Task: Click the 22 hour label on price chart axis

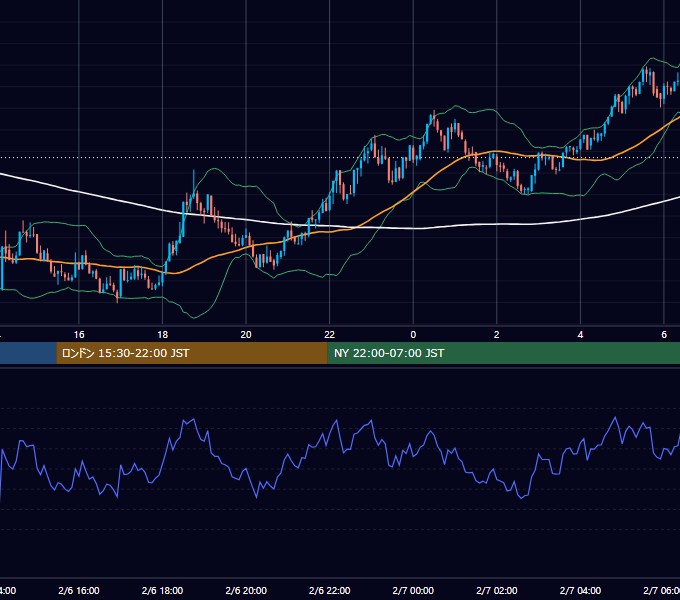Action: pyautogui.click(x=330, y=335)
